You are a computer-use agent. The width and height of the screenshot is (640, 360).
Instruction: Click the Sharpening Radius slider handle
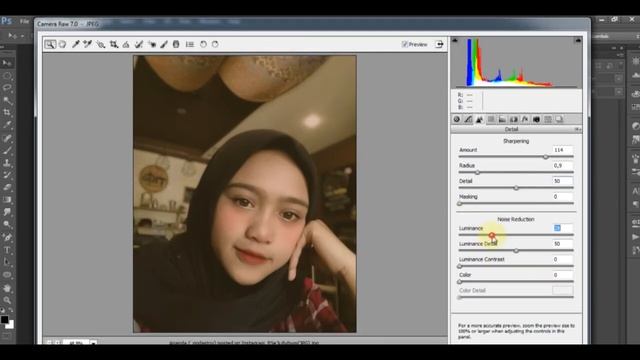coord(477,172)
